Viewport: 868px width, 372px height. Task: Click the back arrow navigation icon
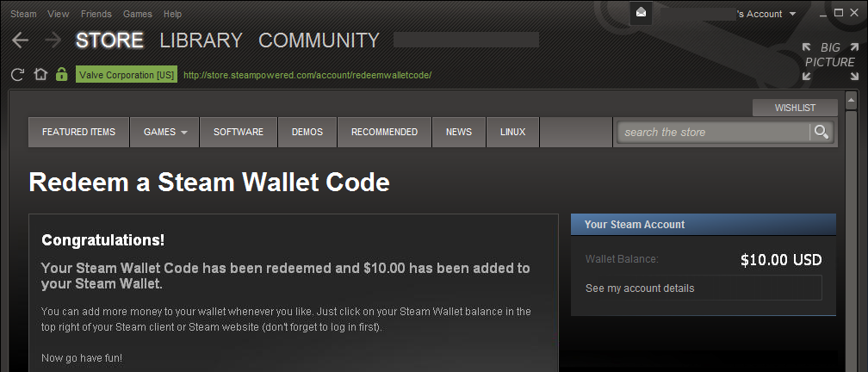click(x=20, y=40)
